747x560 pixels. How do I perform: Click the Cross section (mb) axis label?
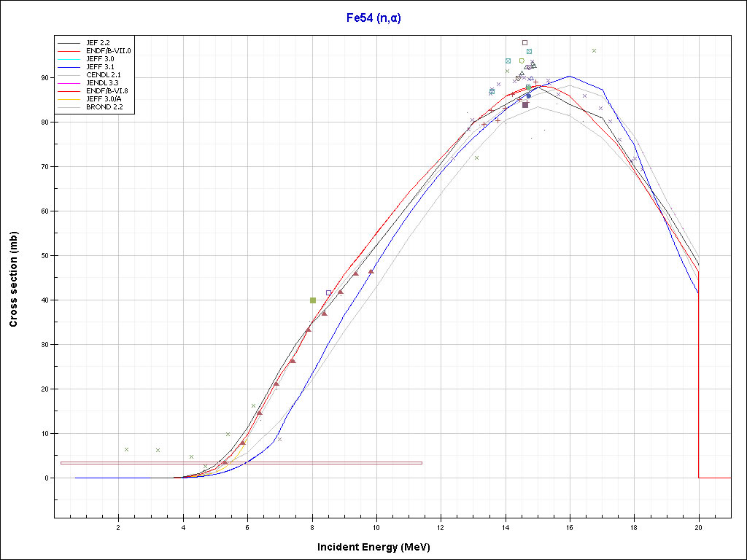pos(14,280)
